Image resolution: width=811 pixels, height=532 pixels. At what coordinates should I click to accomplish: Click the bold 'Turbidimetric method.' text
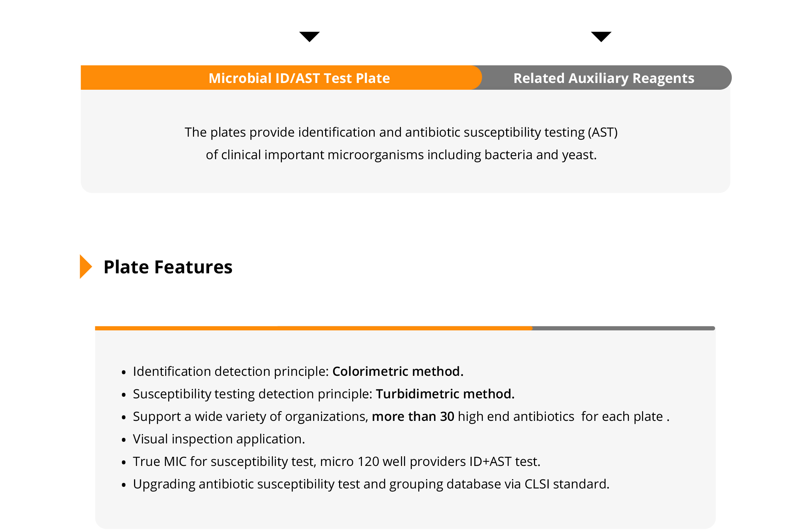[445, 394]
